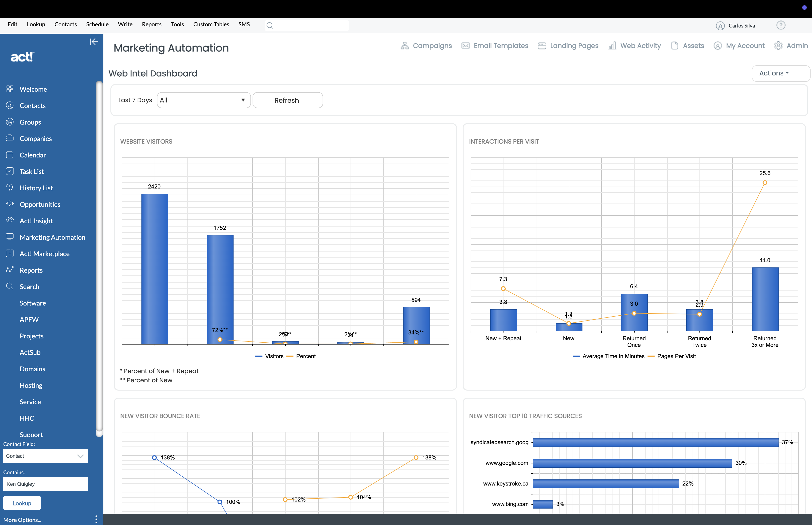The width and height of the screenshot is (812, 525).
Task: Click the Web Activity bar chart icon
Action: click(x=612, y=46)
